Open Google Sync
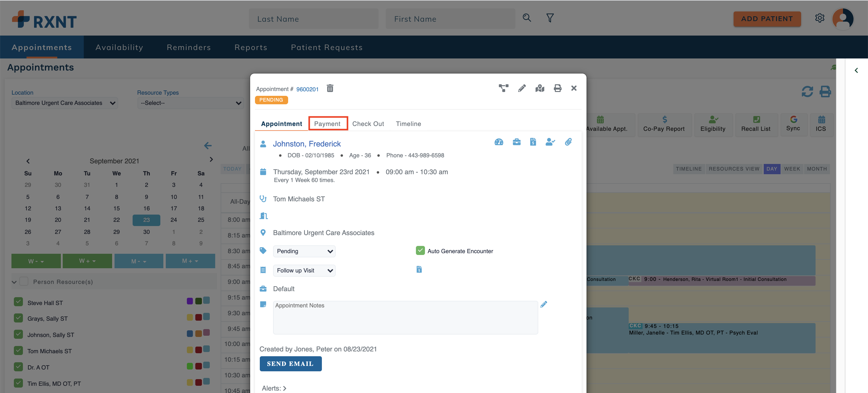The width and height of the screenshot is (868, 393). pyautogui.click(x=793, y=124)
